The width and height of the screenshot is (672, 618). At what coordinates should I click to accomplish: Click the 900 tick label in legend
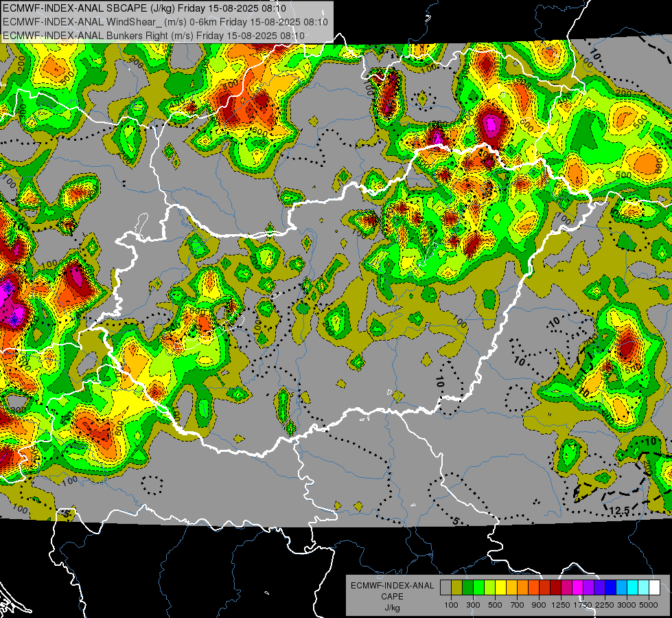pyautogui.click(x=539, y=605)
